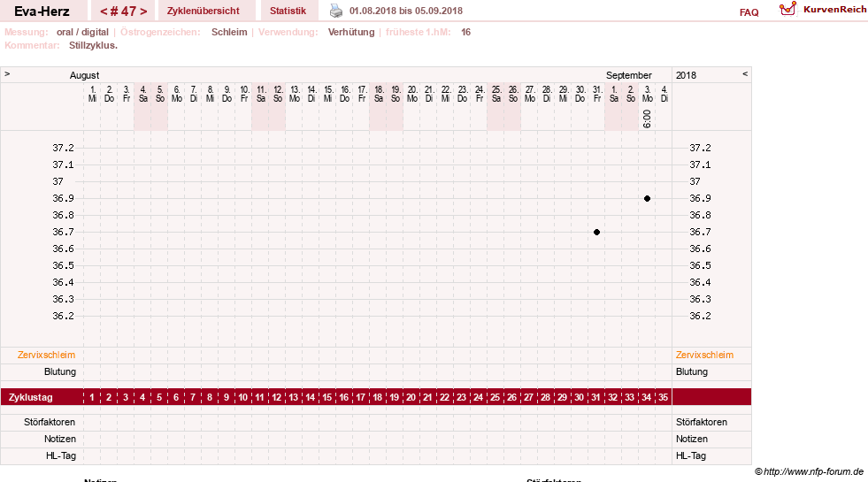Click the September month label
This screenshot has width=868, height=482.
click(629, 75)
